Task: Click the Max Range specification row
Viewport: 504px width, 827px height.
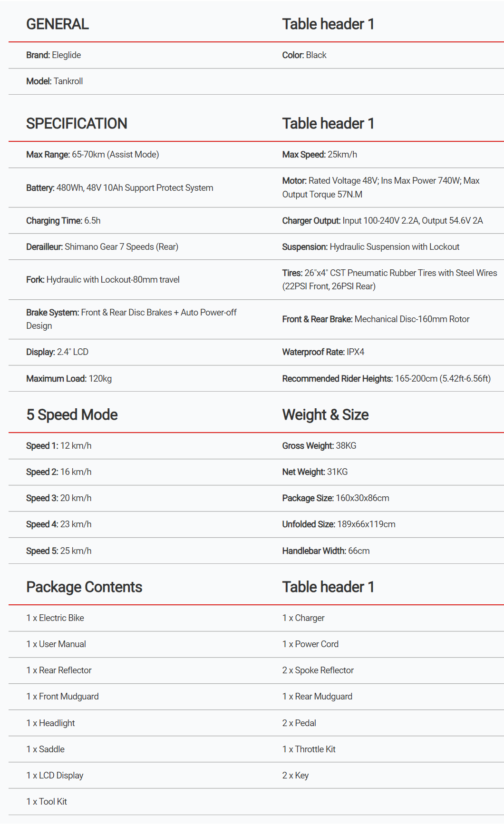Action: coord(93,155)
